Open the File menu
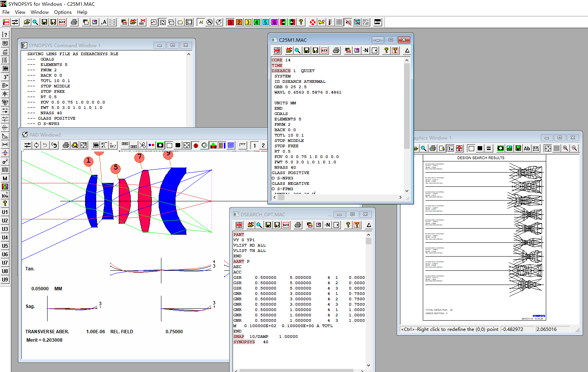 click(6, 12)
